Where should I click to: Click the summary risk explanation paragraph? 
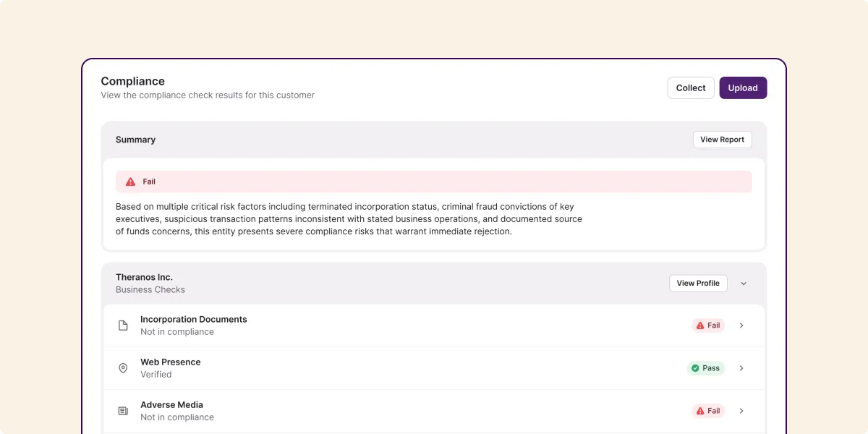[x=349, y=219]
